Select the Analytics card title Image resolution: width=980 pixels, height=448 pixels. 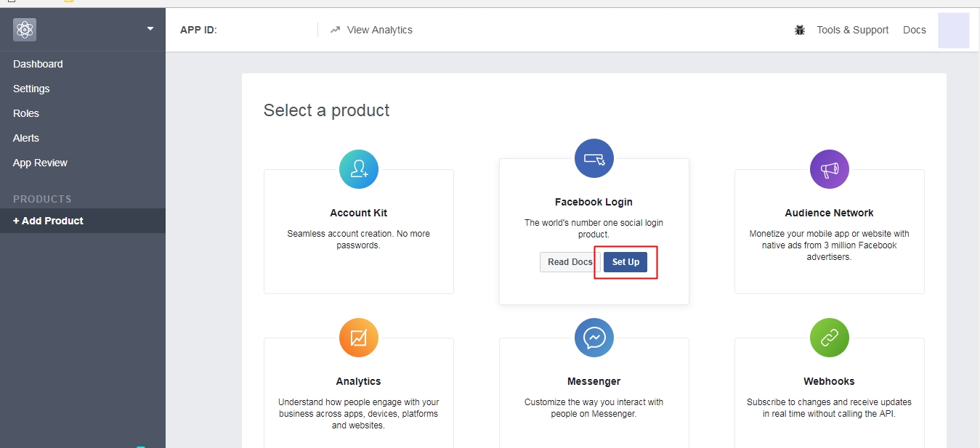tap(359, 381)
